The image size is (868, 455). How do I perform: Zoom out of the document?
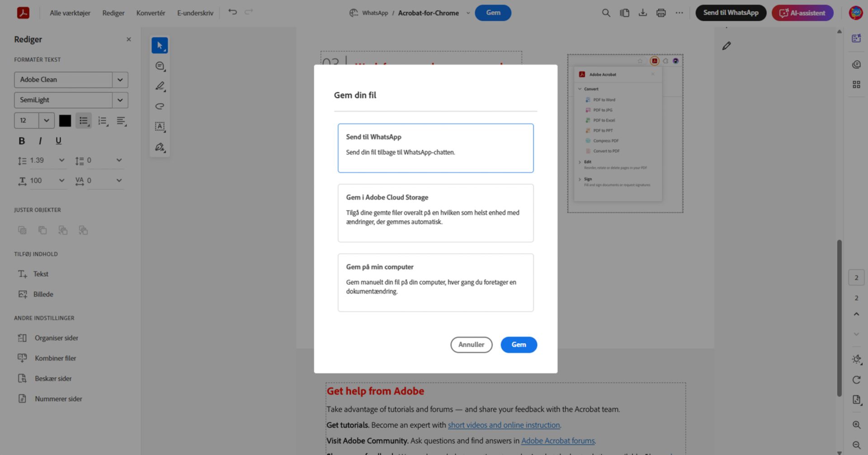pyautogui.click(x=856, y=445)
